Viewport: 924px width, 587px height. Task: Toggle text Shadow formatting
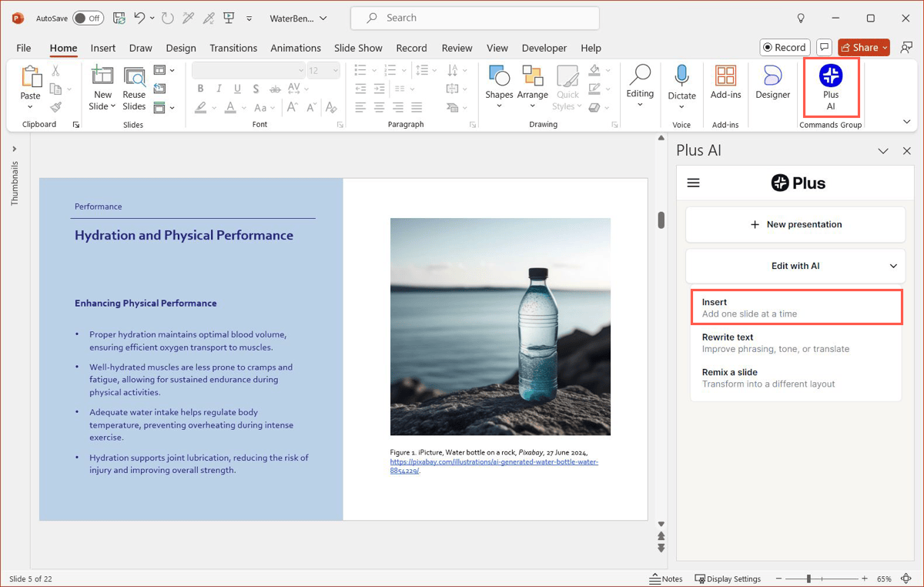pos(256,89)
